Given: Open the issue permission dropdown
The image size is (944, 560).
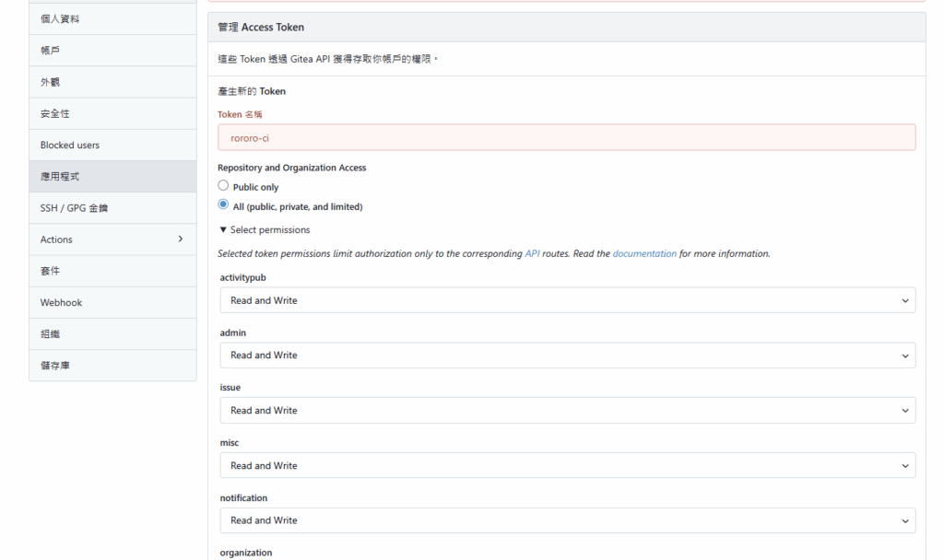Looking at the screenshot, I should click(x=566, y=411).
